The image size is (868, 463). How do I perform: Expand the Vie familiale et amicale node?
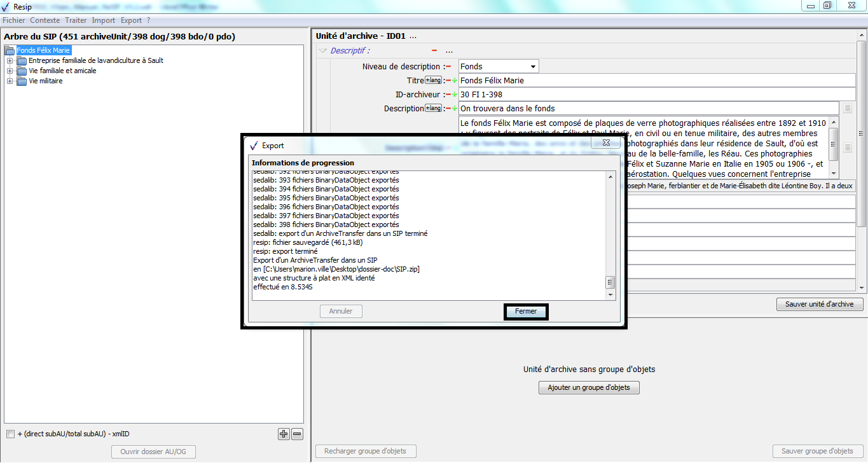[x=10, y=71]
